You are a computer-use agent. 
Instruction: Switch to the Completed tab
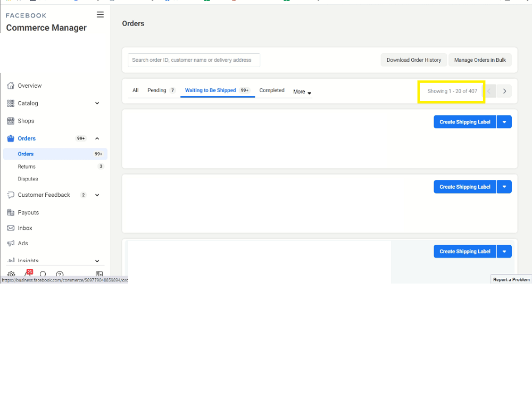272,90
